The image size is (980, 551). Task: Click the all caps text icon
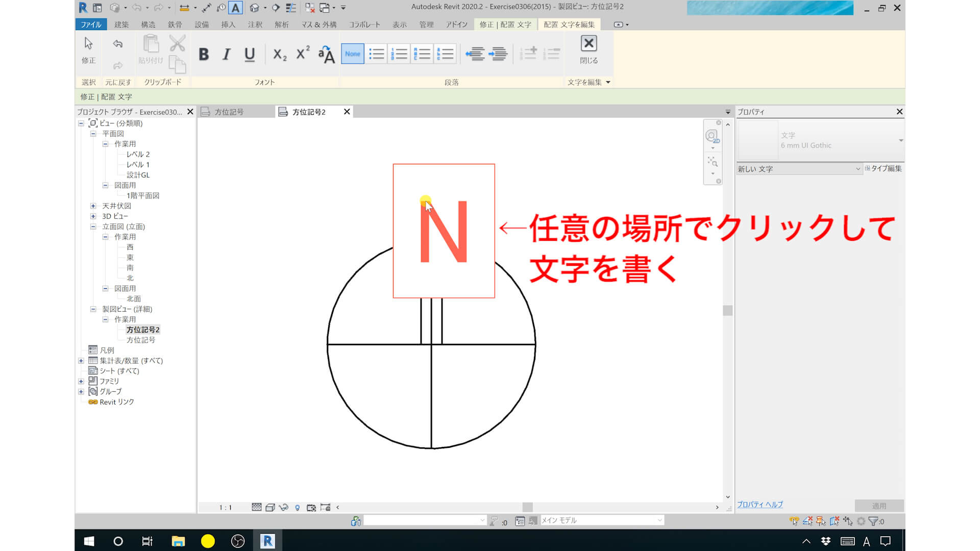click(x=326, y=54)
